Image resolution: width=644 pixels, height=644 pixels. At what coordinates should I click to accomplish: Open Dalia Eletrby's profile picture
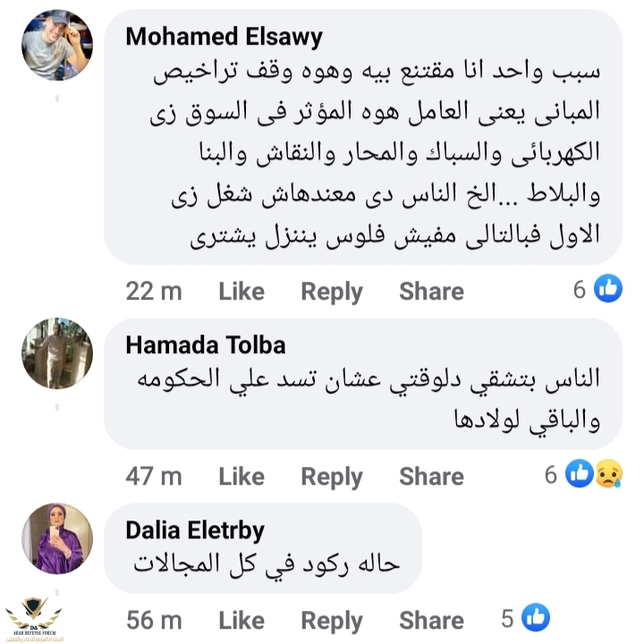(57, 538)
